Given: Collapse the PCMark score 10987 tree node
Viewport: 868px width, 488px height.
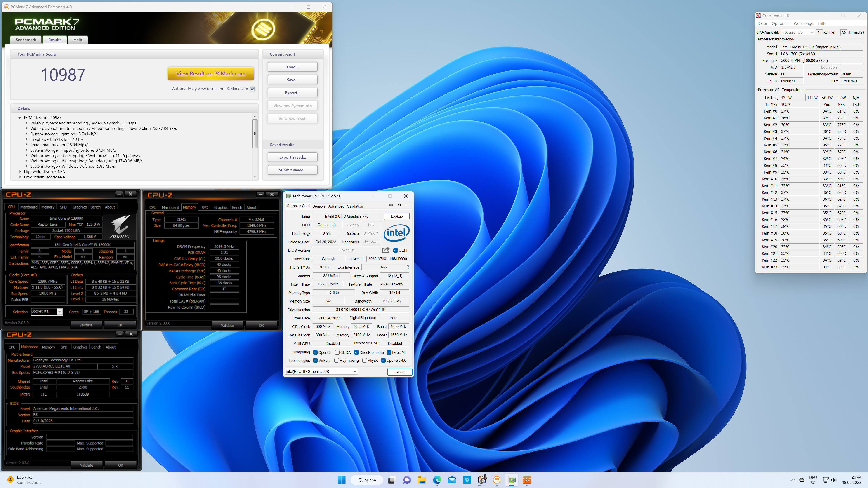Looking at the screenshot, I should pos(19,118).
